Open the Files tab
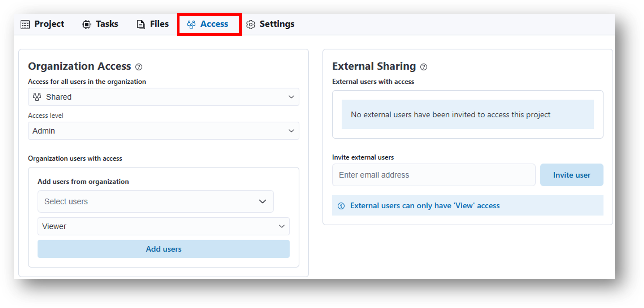Screen dimensions: 644x308 [x=153, y=24]
